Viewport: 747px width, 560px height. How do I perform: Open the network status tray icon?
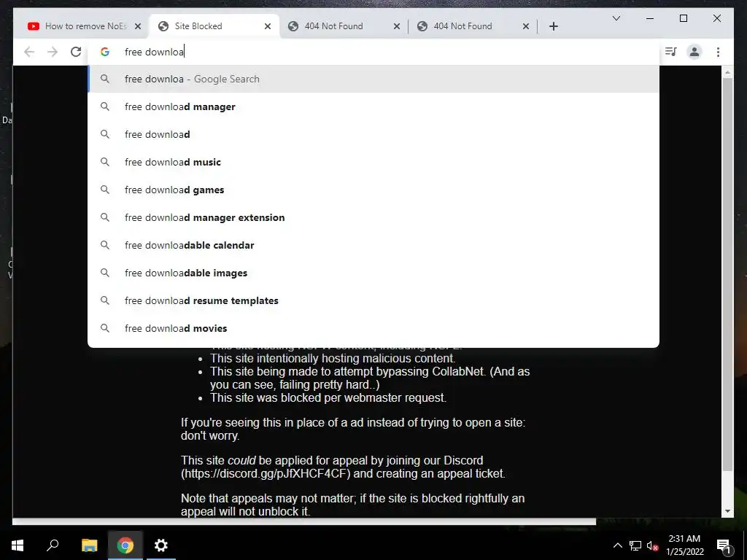(635, 545)
